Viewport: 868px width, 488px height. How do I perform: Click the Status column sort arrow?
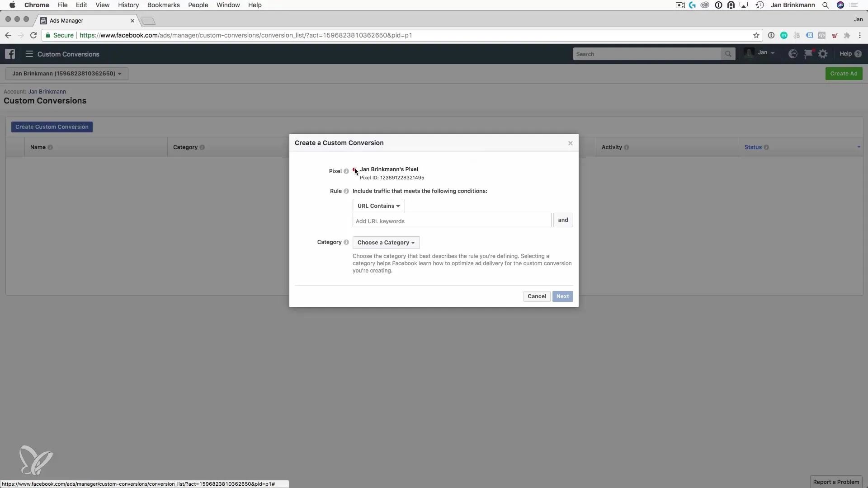click(859, 147)
